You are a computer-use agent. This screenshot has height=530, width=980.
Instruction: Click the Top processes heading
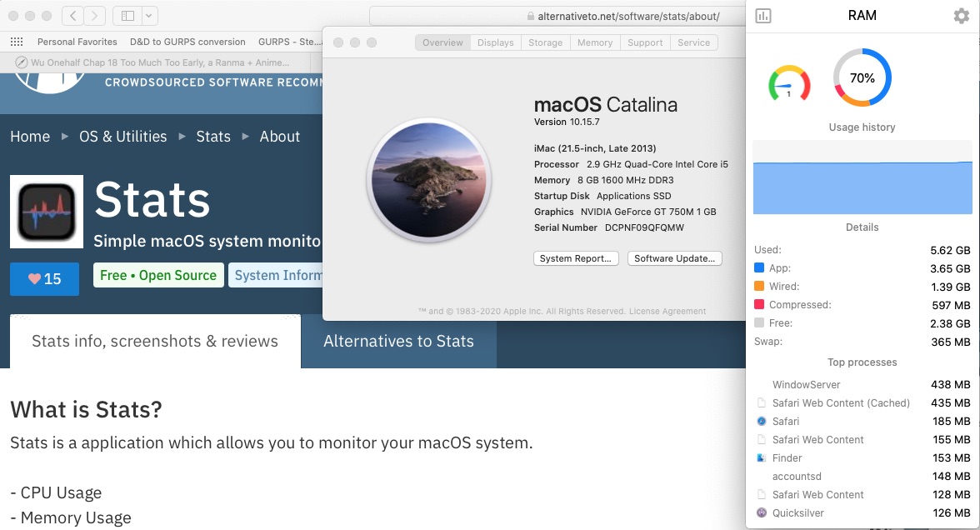pyautogui.click(x=862, y=362)
